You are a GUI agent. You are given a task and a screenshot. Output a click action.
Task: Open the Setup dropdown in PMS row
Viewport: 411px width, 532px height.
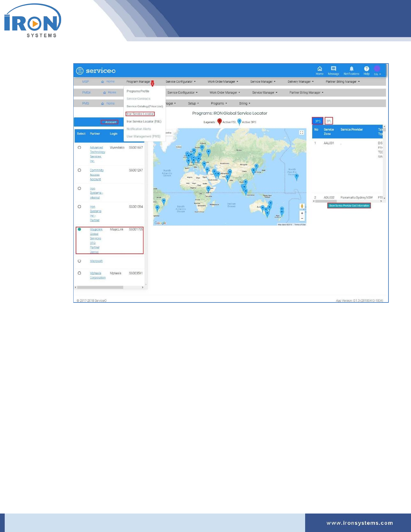(x=193, y=104)
